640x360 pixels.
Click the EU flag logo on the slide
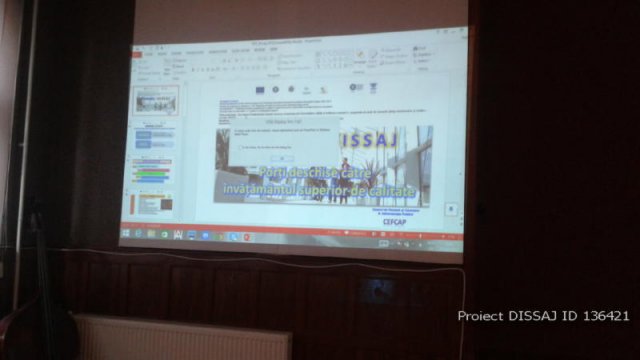tap(260, 90)
